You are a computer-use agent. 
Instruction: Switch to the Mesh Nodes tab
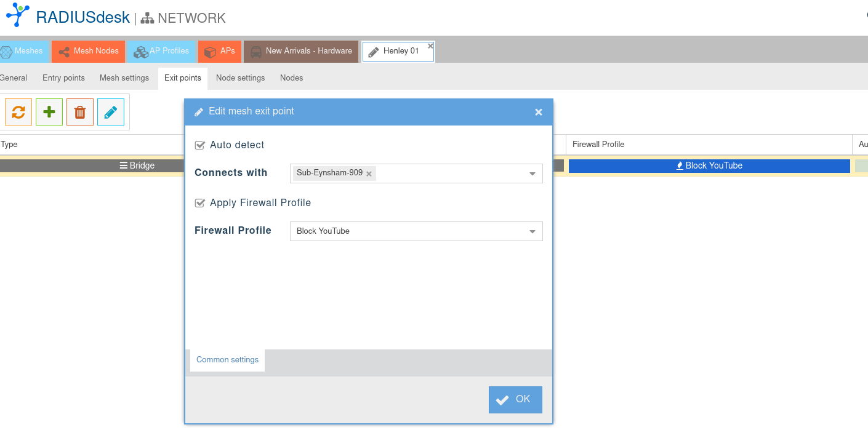click(89, 51)
